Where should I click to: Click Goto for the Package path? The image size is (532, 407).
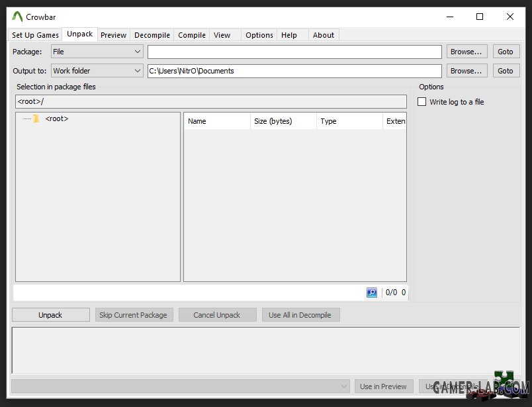pyautogui.click(x=506, y=52)
